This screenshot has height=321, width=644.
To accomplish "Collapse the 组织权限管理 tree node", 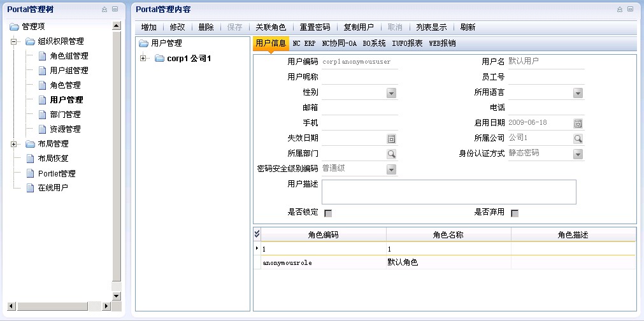I will (x=14, y=41).
